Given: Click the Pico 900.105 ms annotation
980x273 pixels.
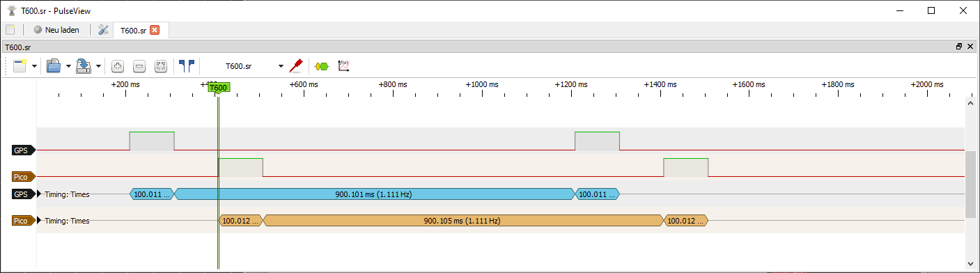Looking at the screenshot, I should tap(463, 221).
